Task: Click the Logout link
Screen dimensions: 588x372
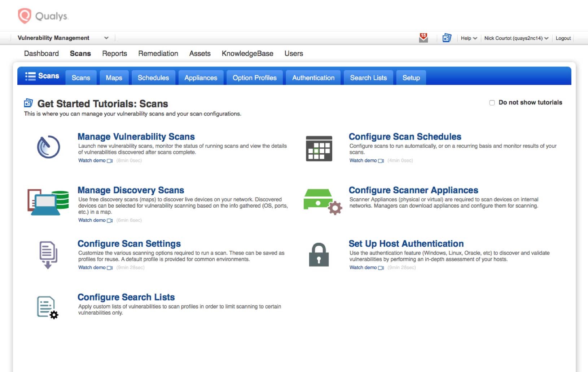Action: (563, 38)
